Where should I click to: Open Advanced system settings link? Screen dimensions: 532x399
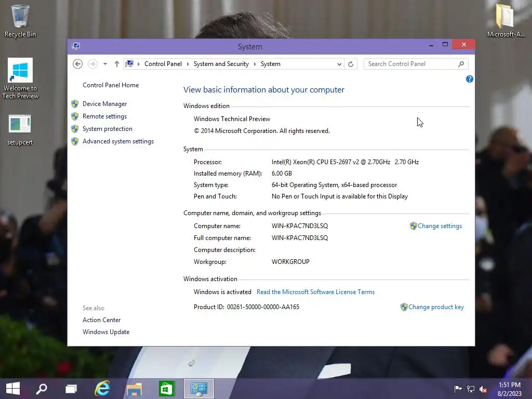point(118,141)
